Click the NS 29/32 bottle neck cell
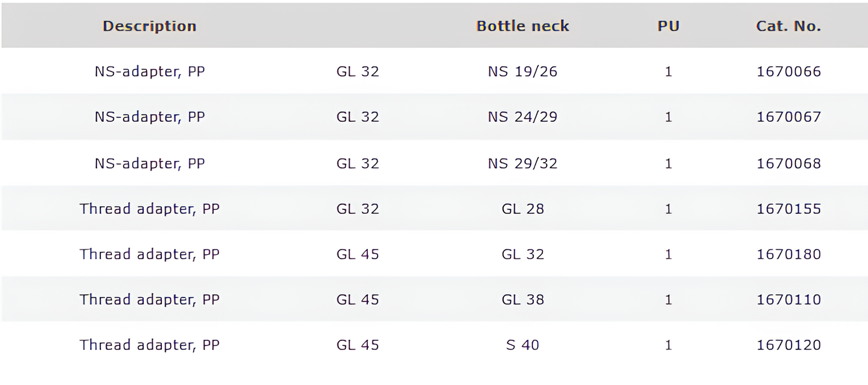The height and width of the screenshot is (385, 868). 523,163
